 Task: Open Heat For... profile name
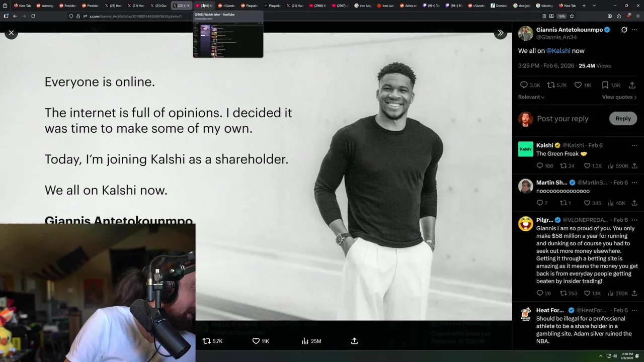(551, 310)
